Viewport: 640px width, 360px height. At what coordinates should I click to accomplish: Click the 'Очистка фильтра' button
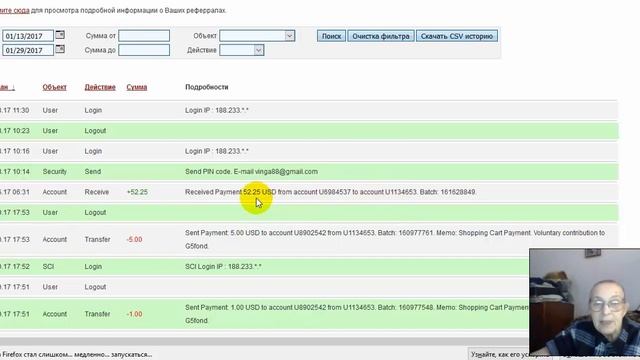click(381, 36)
